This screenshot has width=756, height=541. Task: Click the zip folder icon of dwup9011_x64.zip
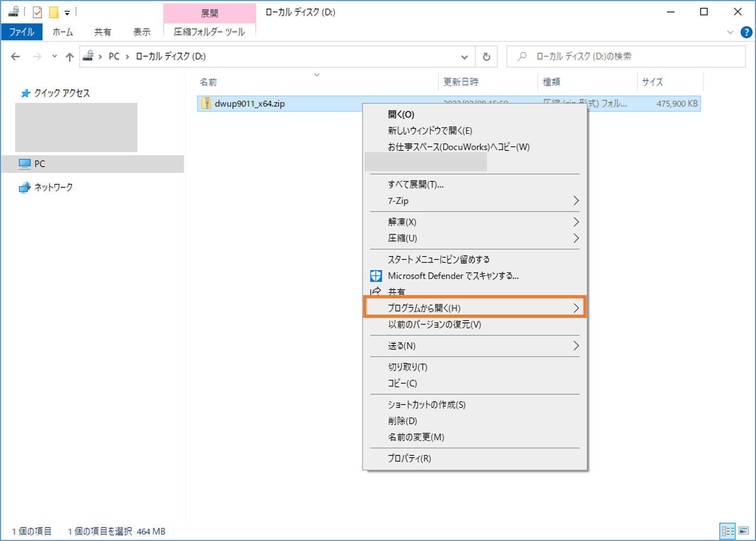(x=206, y=103)
